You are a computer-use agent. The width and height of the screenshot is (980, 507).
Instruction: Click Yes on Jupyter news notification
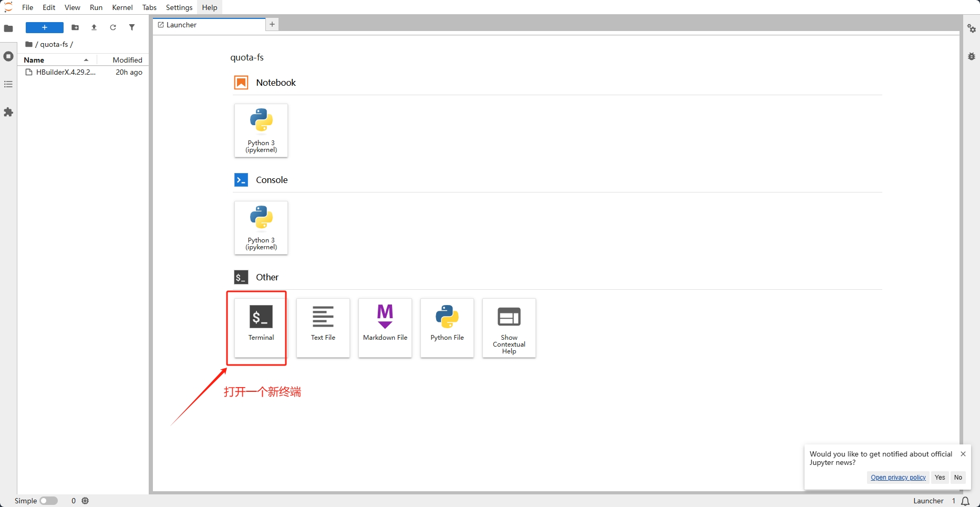tap(940, 478)
